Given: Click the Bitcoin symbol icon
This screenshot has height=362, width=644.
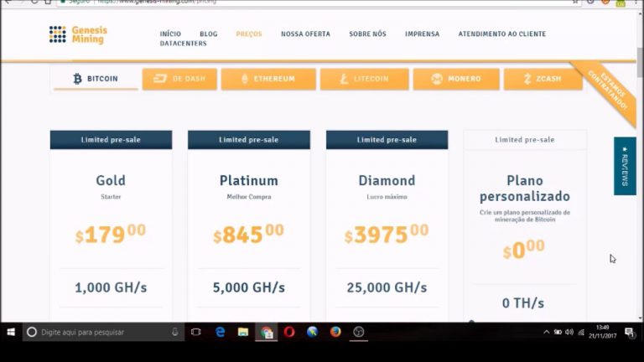Looking at the screenshot, I should (77, 79).
